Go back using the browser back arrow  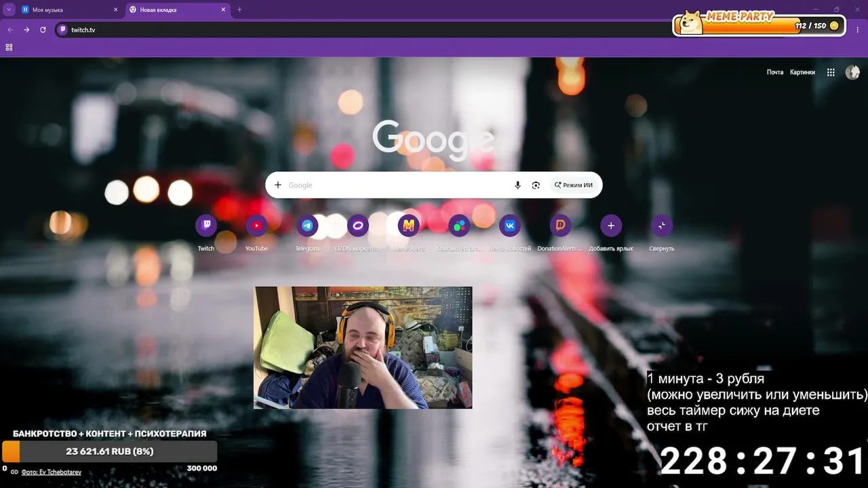[10, 30]
